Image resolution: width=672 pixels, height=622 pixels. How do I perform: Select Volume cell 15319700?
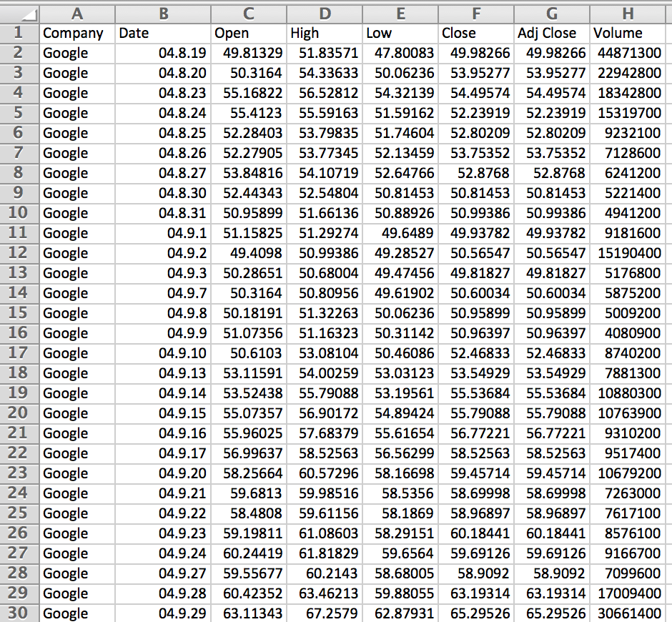click(x=628, y=113)
